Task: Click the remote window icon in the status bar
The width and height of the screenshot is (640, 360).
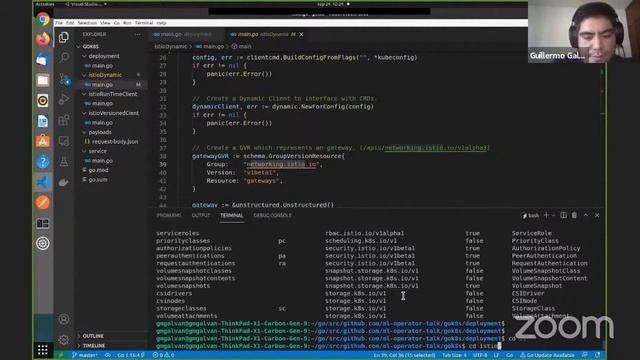Action: [61, 355]
